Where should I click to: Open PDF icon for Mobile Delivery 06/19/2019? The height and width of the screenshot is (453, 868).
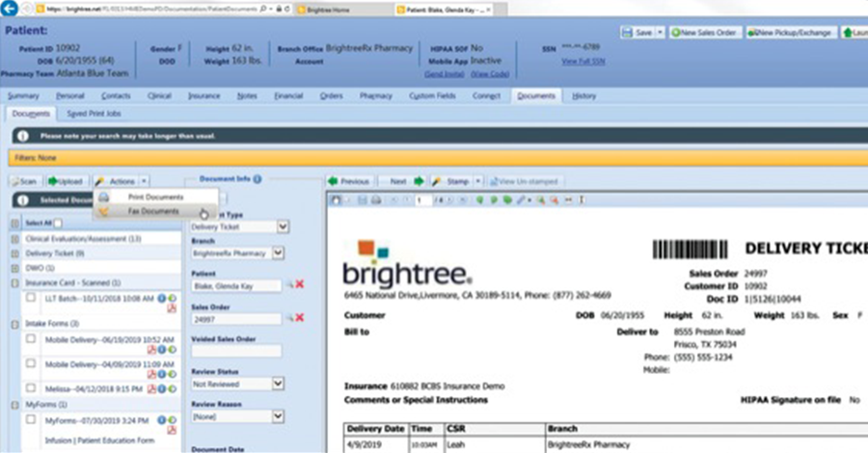[x=151, y=350]
